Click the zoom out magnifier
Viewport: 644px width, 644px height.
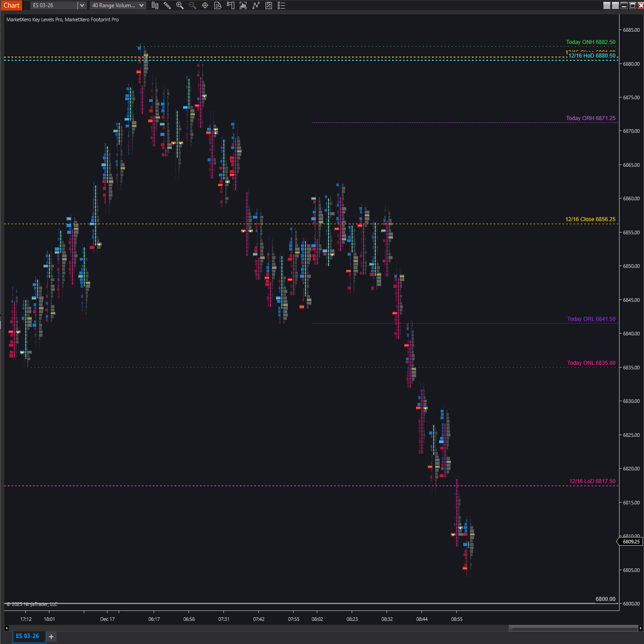(192, 5)
